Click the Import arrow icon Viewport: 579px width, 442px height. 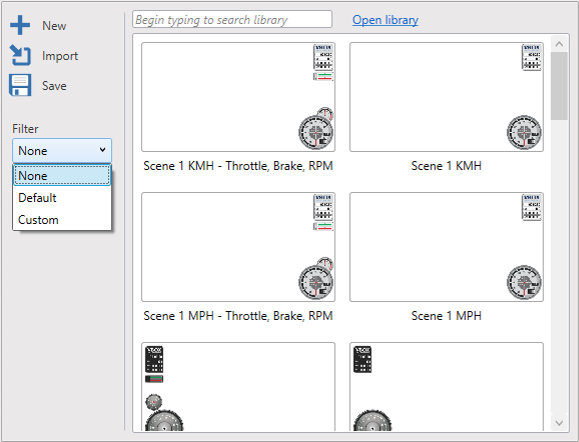pyautogui.click(x=20, y=55)
